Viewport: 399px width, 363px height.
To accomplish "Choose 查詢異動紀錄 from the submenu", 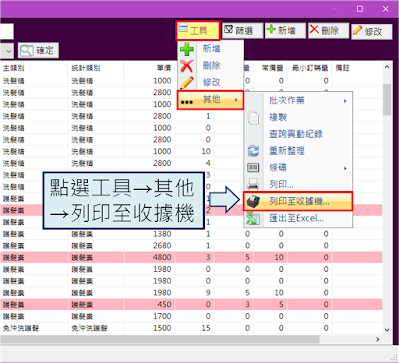I will click(298, 134).
